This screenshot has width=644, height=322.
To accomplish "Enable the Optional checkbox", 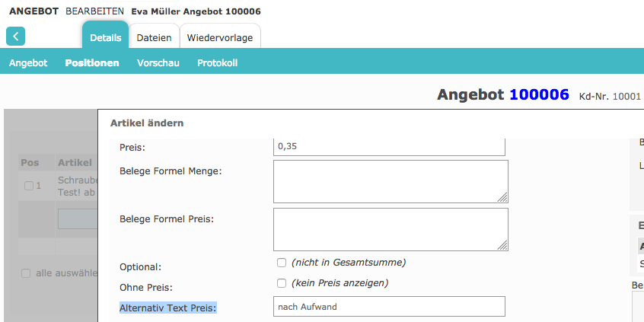I will [x=282, y=263].
